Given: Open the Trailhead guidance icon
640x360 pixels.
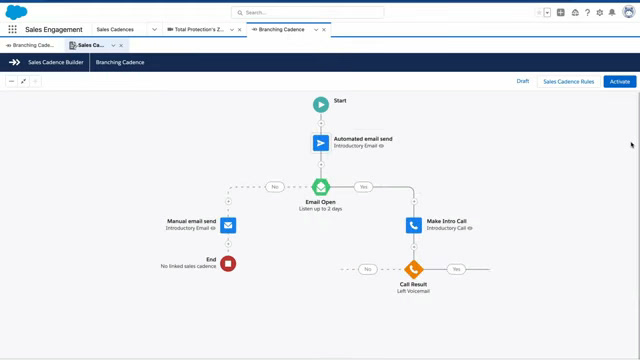Looking at the screenshot, I should [x=575, y=13].
